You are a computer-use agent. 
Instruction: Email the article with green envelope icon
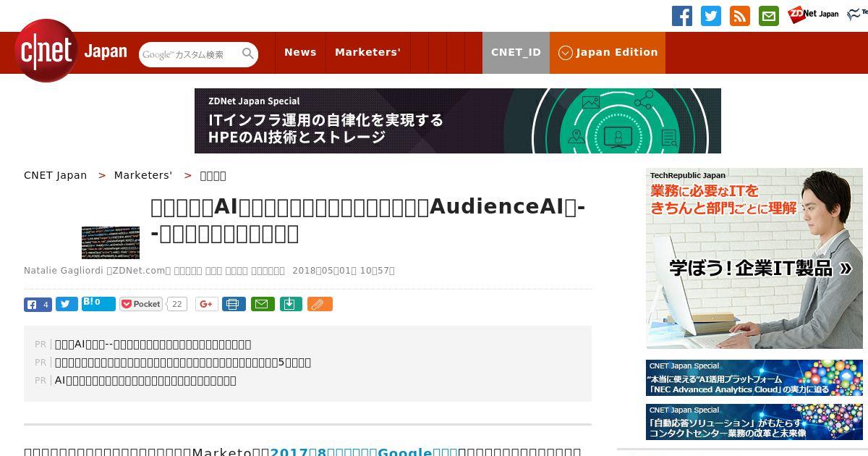point(263,304)
